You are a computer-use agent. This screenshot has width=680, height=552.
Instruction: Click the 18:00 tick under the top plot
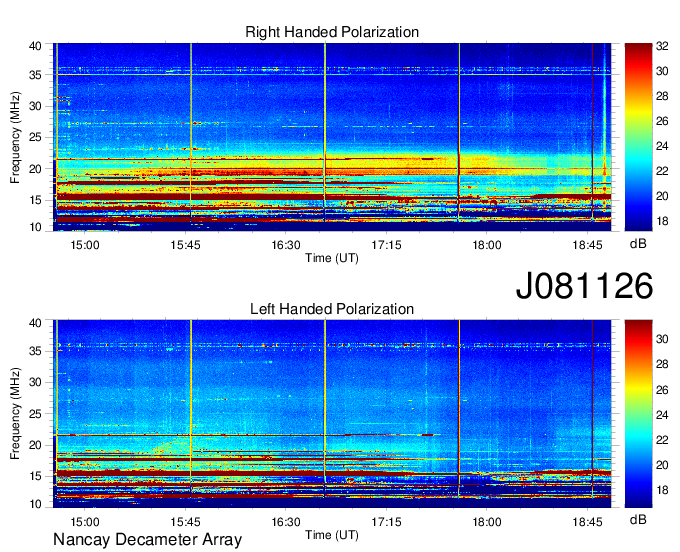pyautogui.click(x=487, y=245)
